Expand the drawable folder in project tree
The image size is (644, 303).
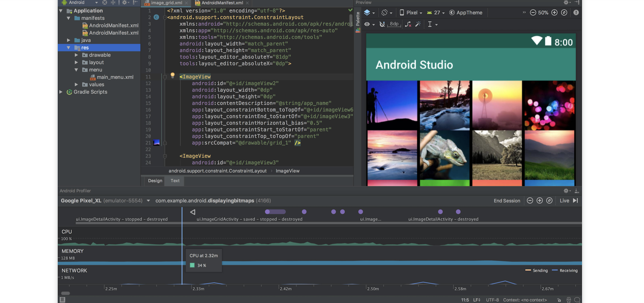(76, 55)
